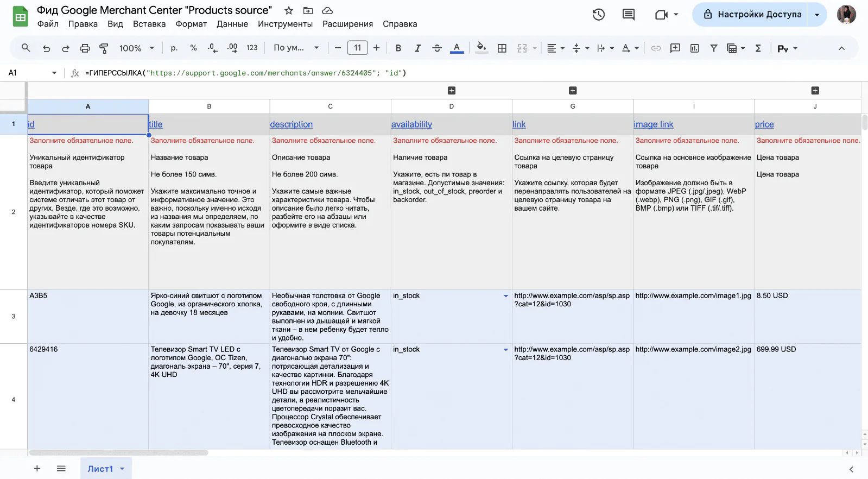
Task: Open share options dropdown arrow
Action: click(817, 15)
